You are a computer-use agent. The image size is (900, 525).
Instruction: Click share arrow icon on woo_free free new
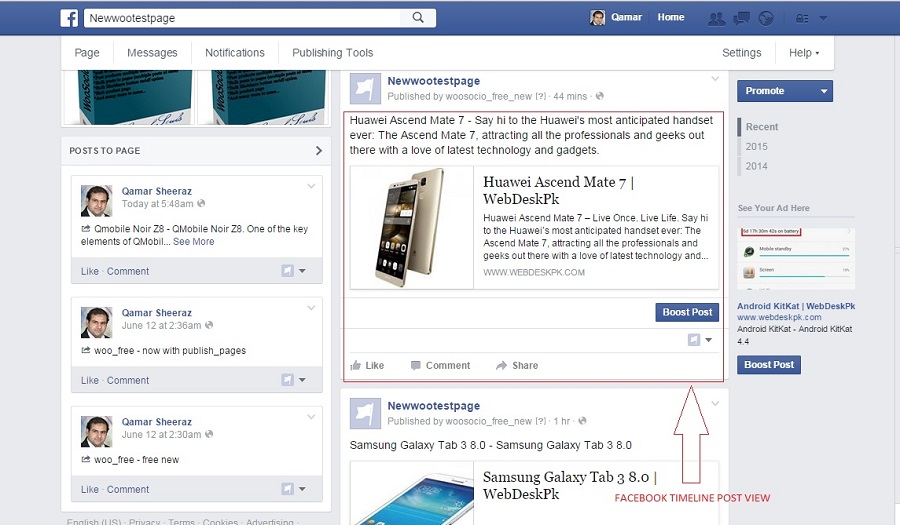[x=86, y=459]
